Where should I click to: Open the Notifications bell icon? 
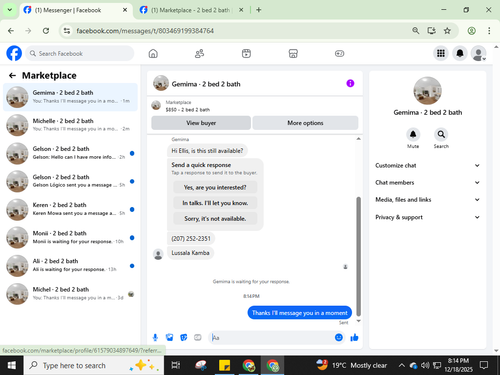coord(460,53)
